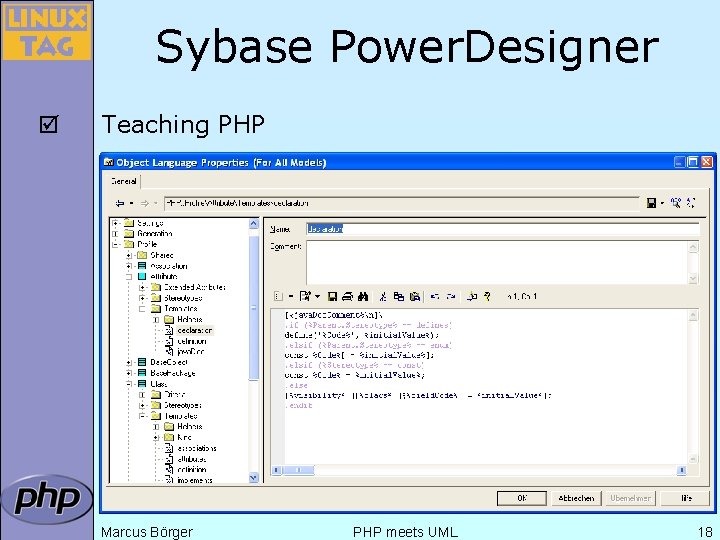Select the associations template under Class
Viewport: 720px width, 540px height.
[x=197, y=448]
